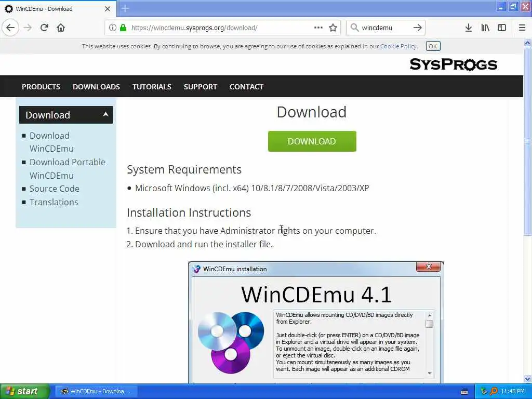Open the Library bookshelf icon
This screenshot has width=532, height=399.
pyautogui.click(x=485, y=28)
